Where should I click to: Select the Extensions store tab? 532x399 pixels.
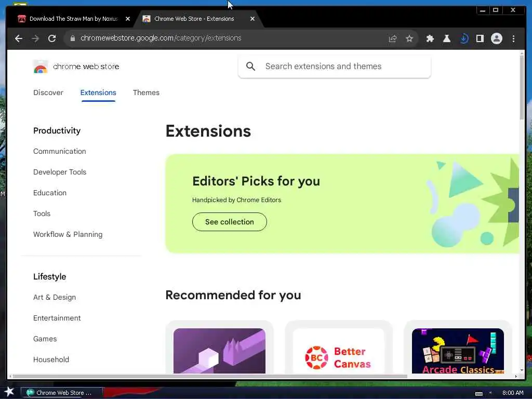coord(98,92)
